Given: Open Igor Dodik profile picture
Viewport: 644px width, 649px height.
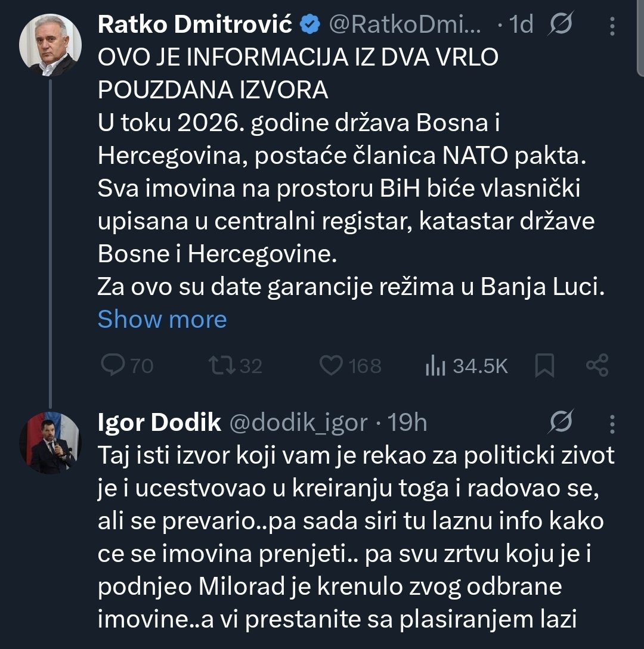Looking at the screenshot, I should (50, 441).
